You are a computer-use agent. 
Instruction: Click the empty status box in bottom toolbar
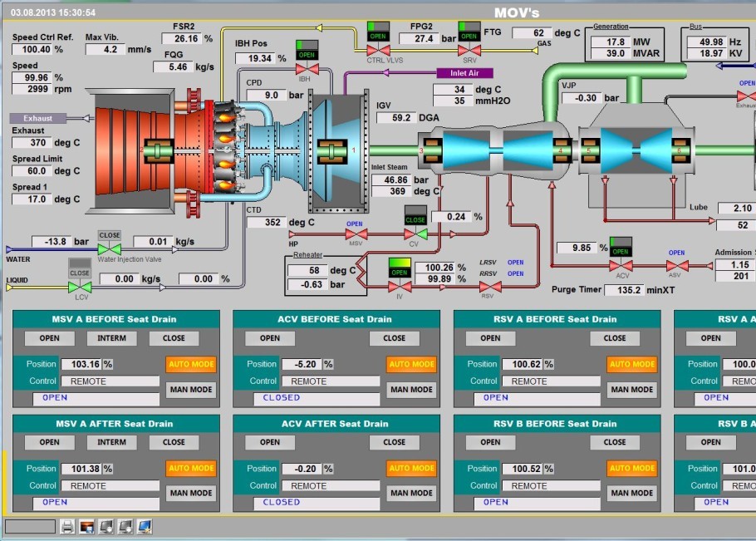pos(30,527)
